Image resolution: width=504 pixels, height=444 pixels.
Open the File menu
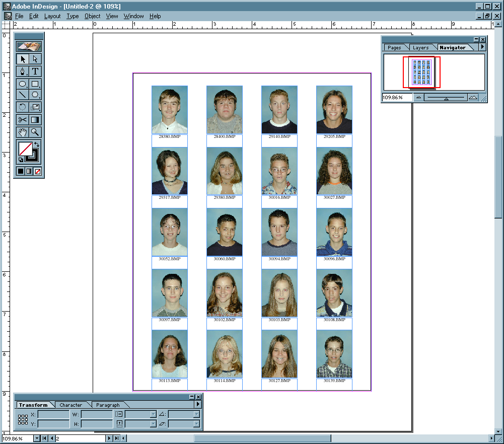point(19,16)
